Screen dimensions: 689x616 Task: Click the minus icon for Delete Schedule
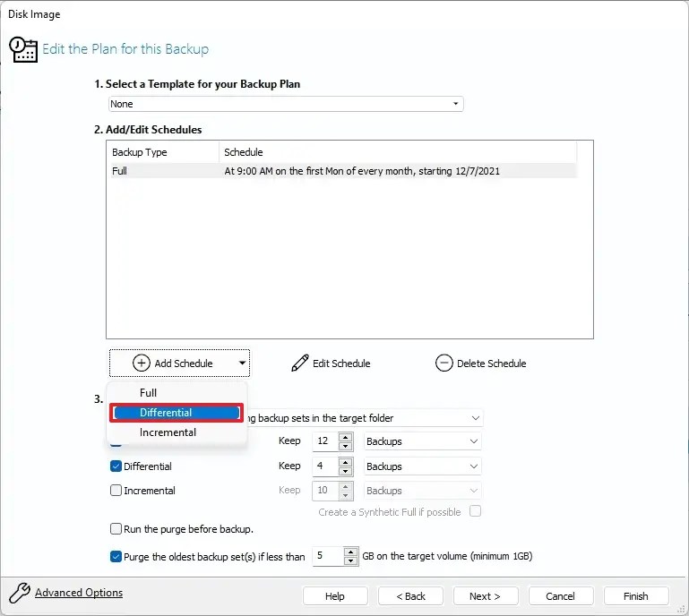444,364
